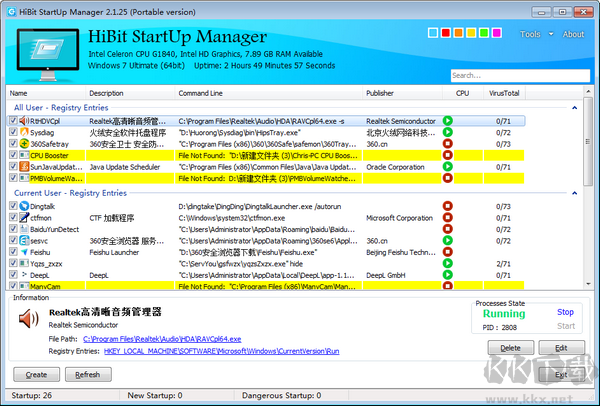Open the About menu
The image size is (600, 406).
pos(573,34)
